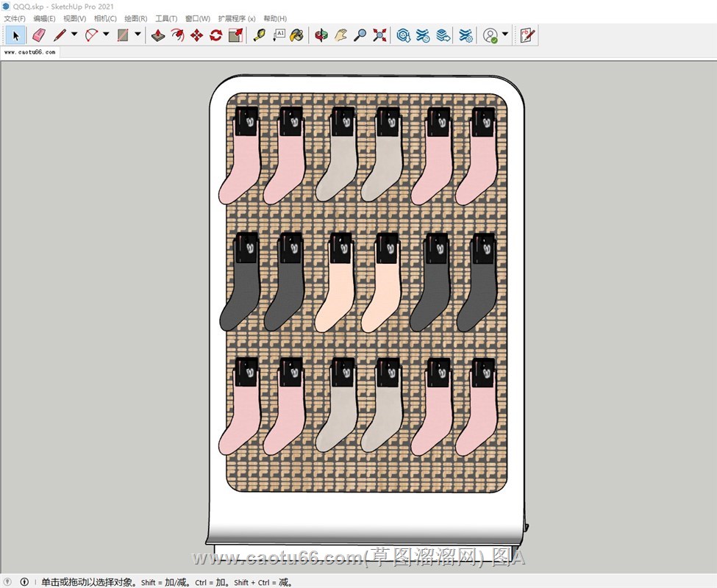
Task: Open the 3D Warehouse
Action: tap(403, 35)
